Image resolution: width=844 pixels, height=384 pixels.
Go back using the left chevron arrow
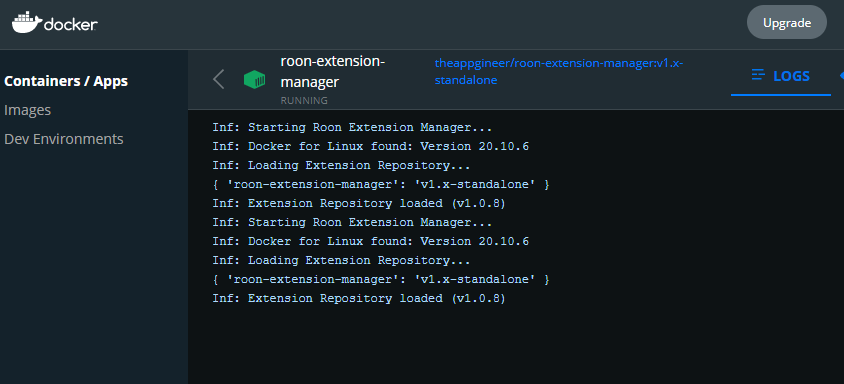click(x=218, y=79)
